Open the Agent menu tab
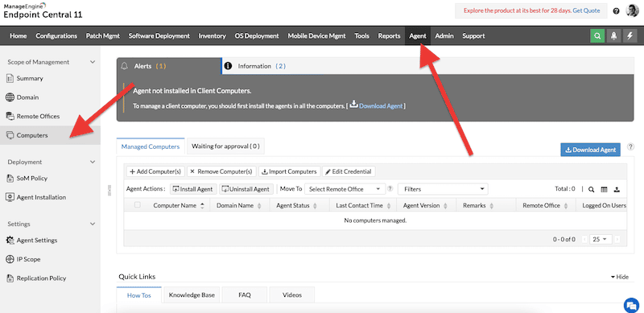 pos(418,35)
